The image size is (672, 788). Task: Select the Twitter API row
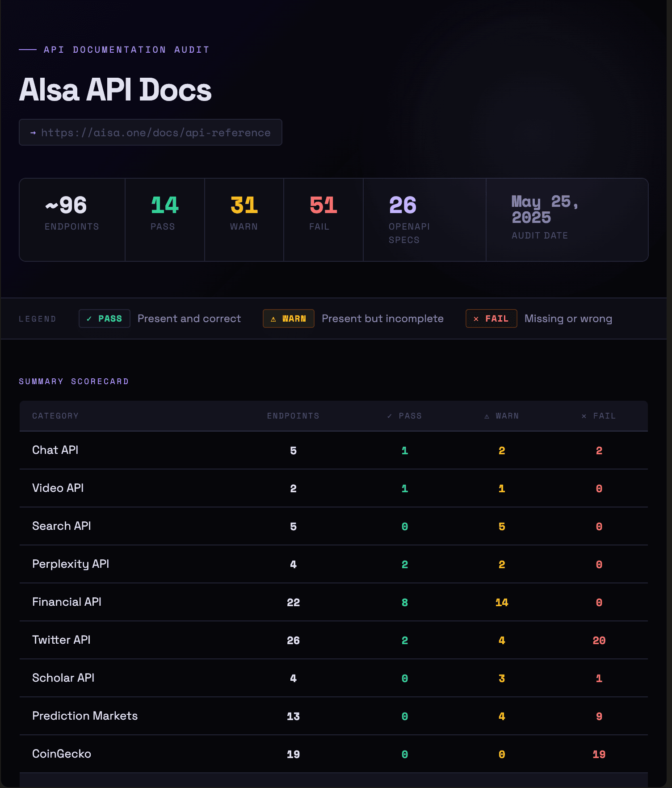[334, 640]
